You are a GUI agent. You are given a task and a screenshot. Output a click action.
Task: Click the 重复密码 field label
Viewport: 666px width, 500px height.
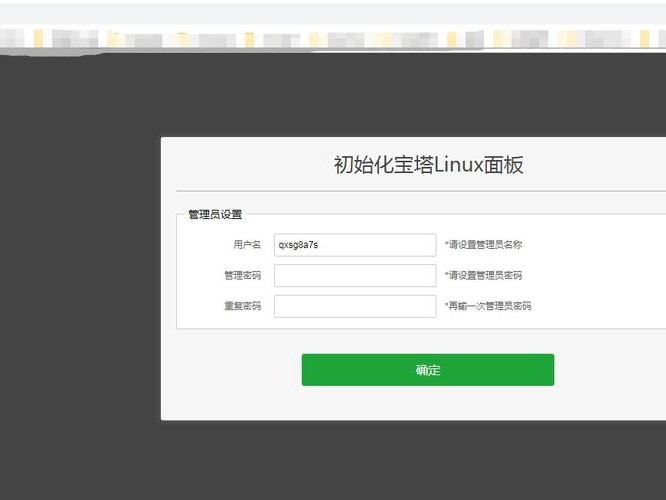click(242, 306)
